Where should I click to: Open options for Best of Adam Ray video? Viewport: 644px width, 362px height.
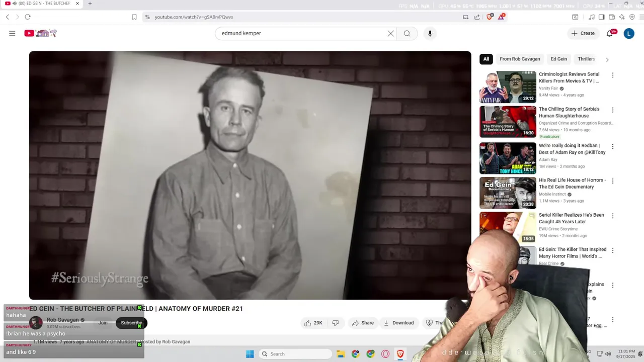click(x=612, y=146)
